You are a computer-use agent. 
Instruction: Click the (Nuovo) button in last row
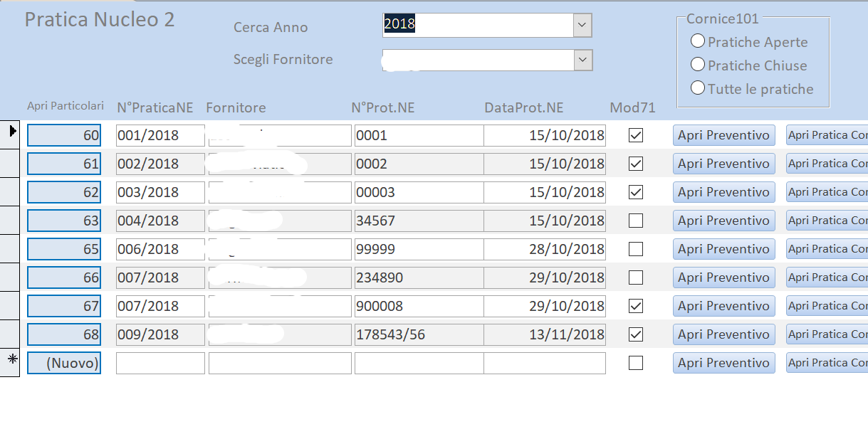[64, 363]
